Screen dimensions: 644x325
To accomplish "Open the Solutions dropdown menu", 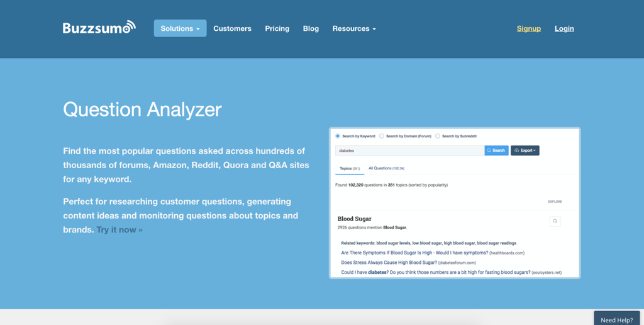I will 180,28.
